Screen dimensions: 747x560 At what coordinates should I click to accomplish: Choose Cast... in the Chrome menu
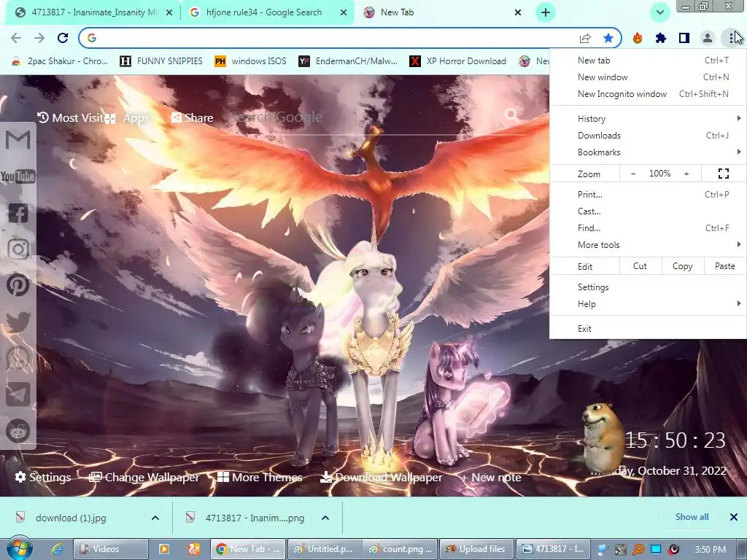pos(648,211)
